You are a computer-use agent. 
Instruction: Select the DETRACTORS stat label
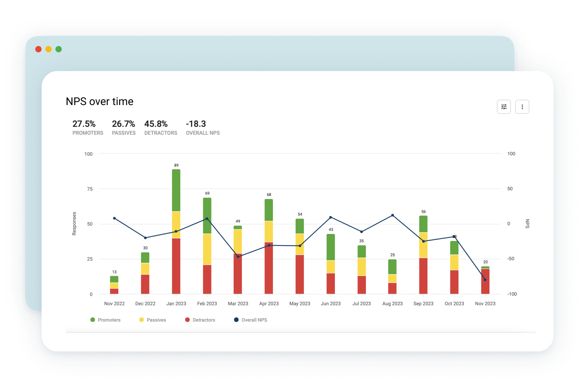click(x=161, y=133)
